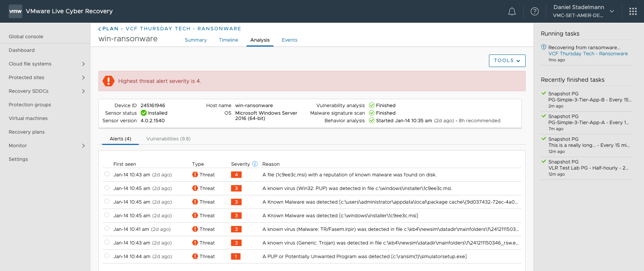644x271 pixels.
Task: Switch to Timeline tab
Action: [x=228, y=40]
